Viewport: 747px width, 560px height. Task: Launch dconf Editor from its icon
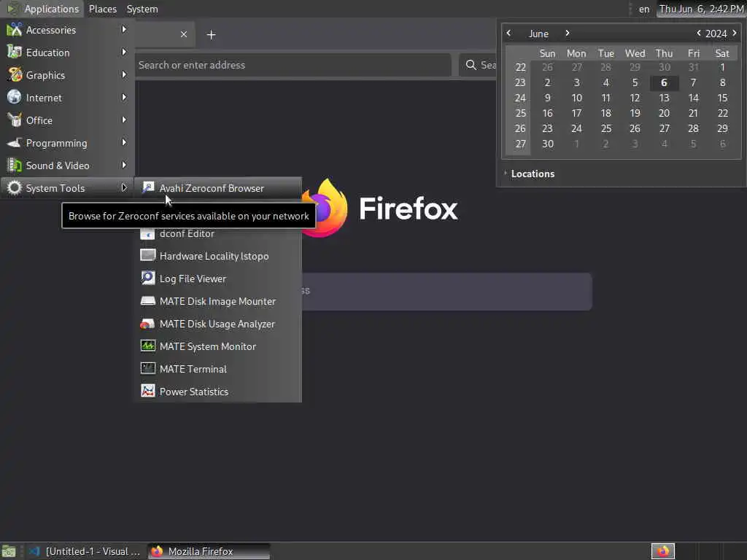(147, 233)
